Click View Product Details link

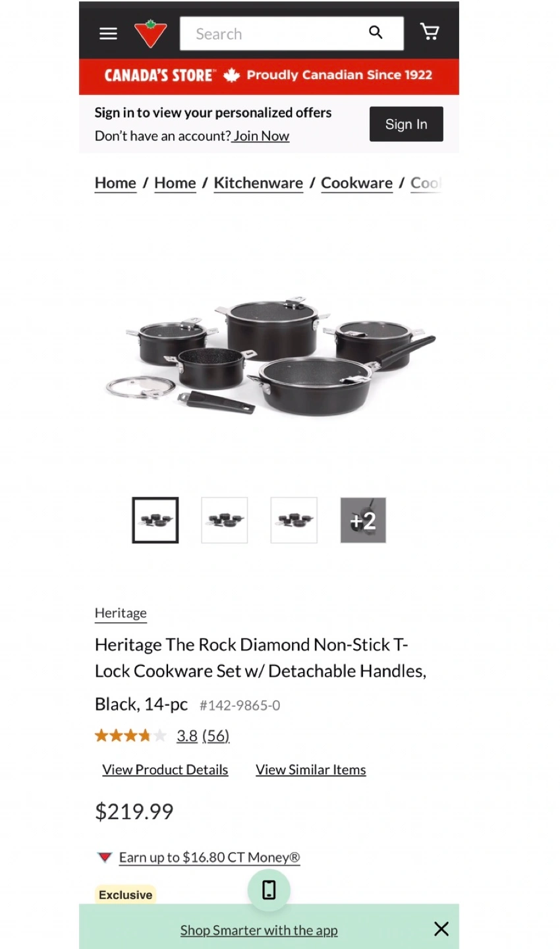tap(165, 770)
